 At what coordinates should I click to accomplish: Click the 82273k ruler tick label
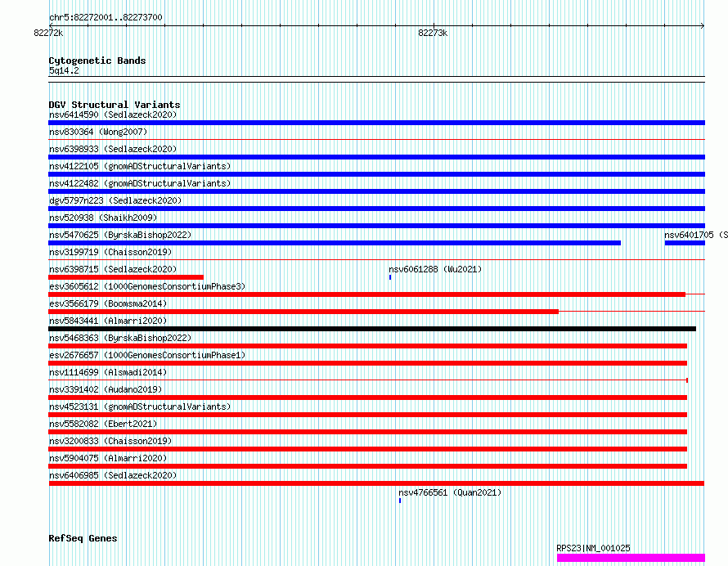pos(433,33)
